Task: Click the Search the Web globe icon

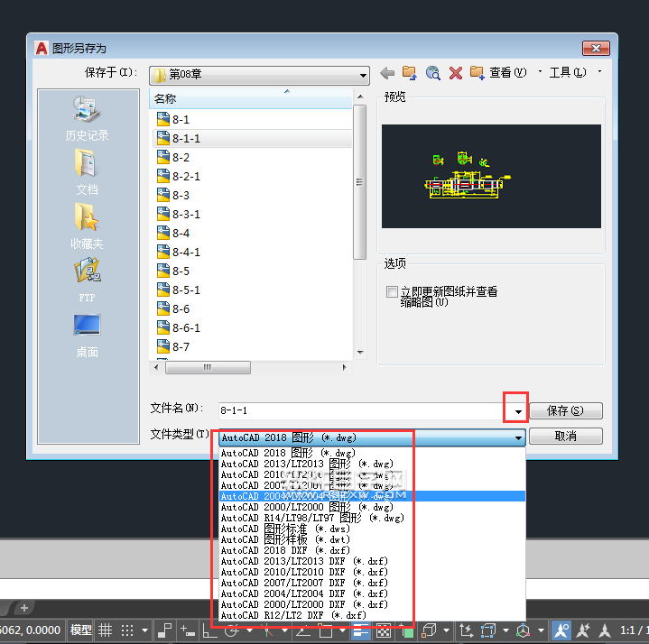Action: coord(432,73)
